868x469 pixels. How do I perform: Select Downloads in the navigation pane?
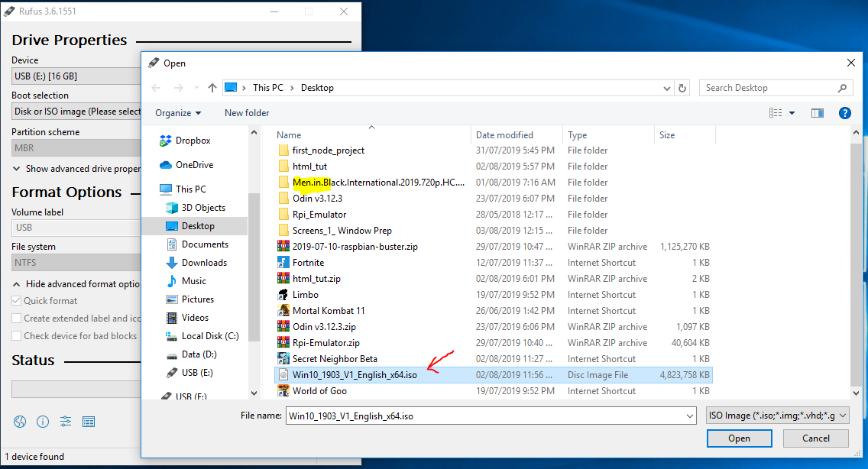click(204, 263)
